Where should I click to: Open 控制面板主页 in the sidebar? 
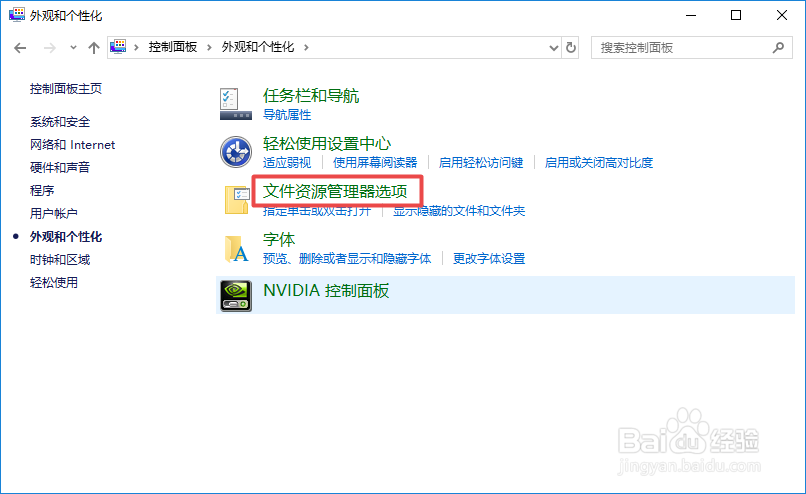point(66,88)
